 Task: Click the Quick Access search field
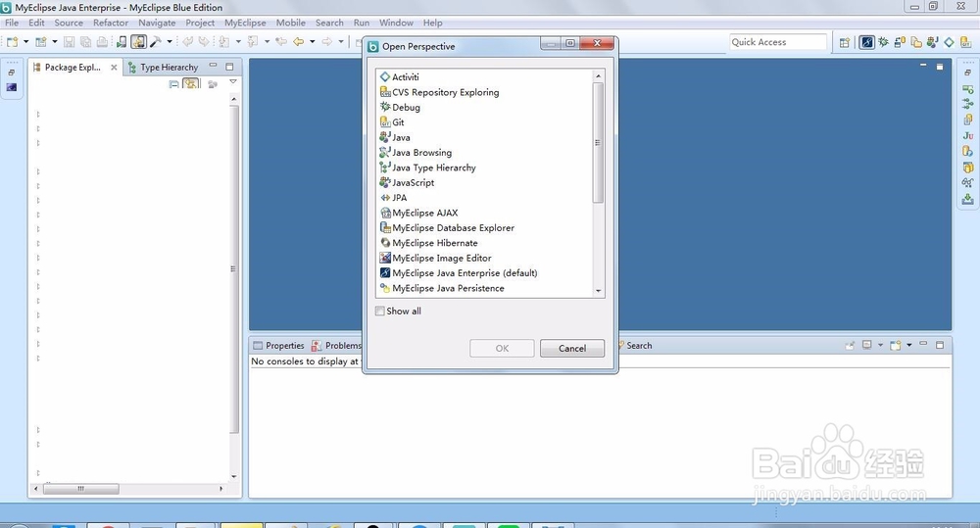(778, 42)
